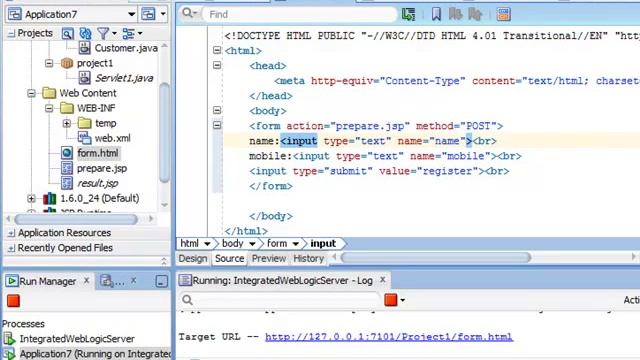
Task: Open the Projects filter icon
Action: (103, 33)
